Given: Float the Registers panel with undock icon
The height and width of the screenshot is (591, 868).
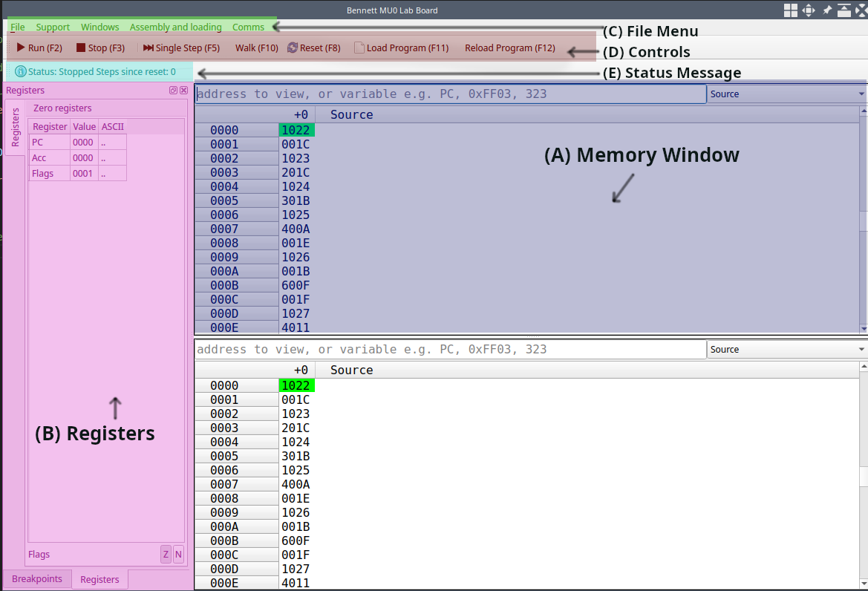Looking at the screenshot, I should (173, 91).
